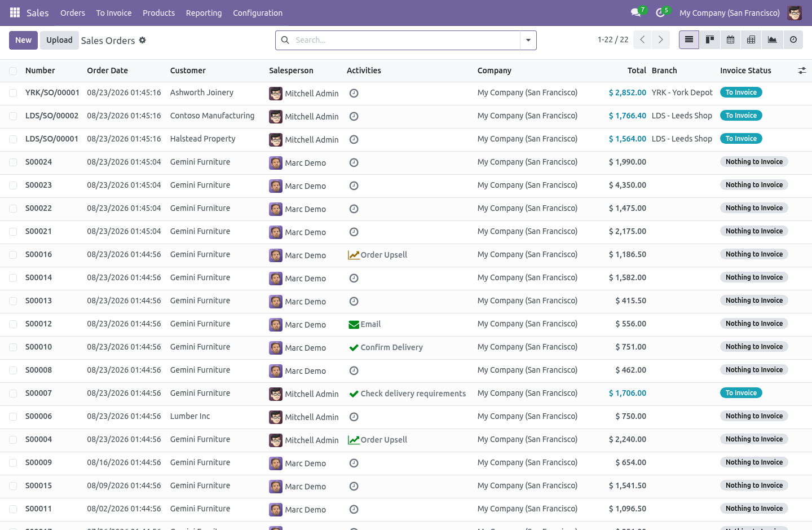This screenshot has height=530, width=812.
Task: Open the Configuration menu
Action: pyautogui.click(x=258, y=13)
